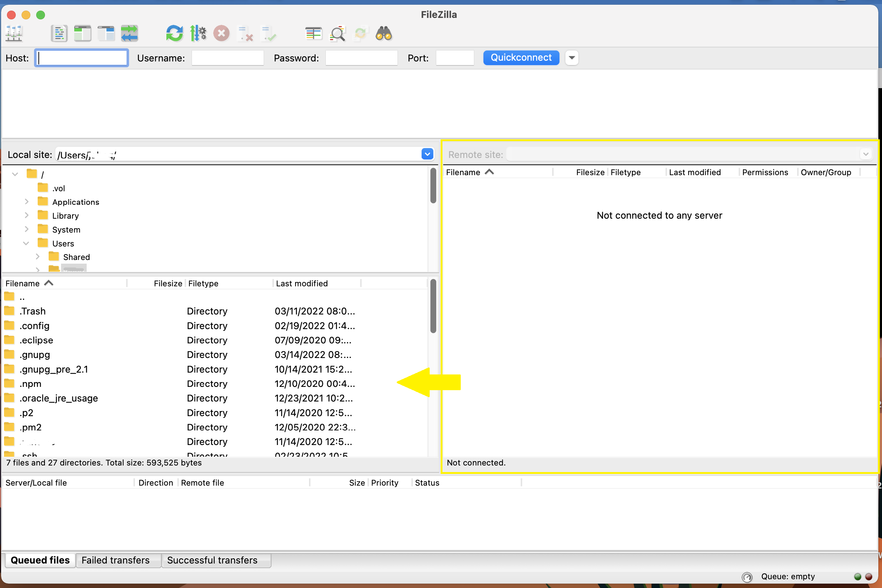Viewport: 882px width, 588px height.
Task: Disconnect from server icon
Action: coord(245,34)
